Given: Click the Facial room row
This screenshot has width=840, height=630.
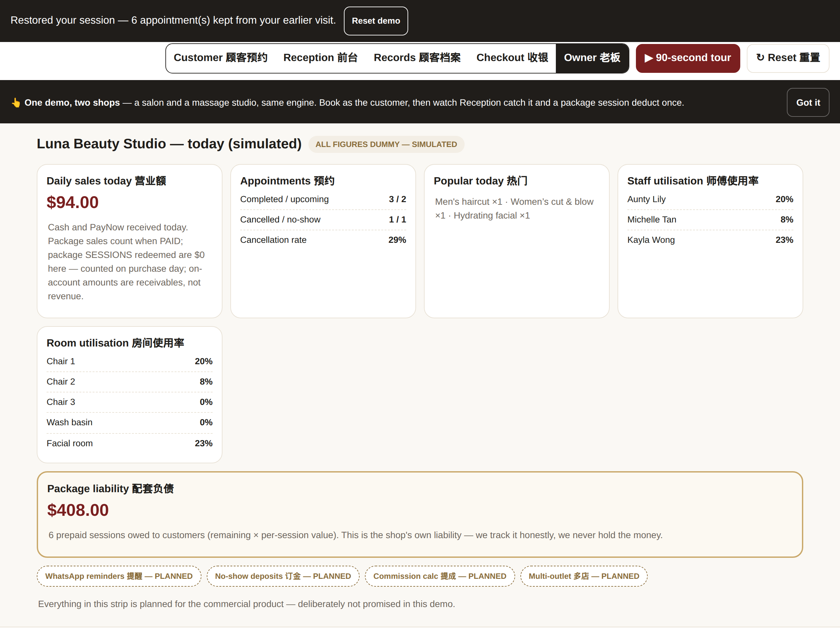Looking at the screenshot, I should 130,443.
